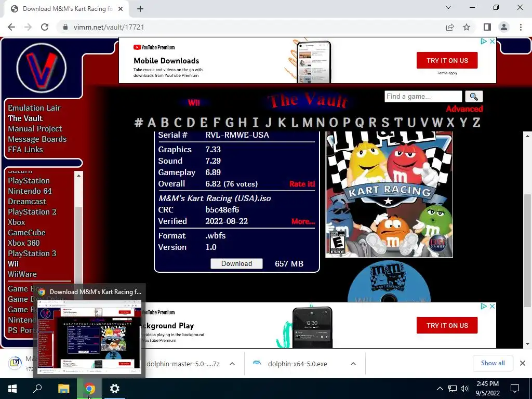Open Emulation Lair link

click(34, 108)
